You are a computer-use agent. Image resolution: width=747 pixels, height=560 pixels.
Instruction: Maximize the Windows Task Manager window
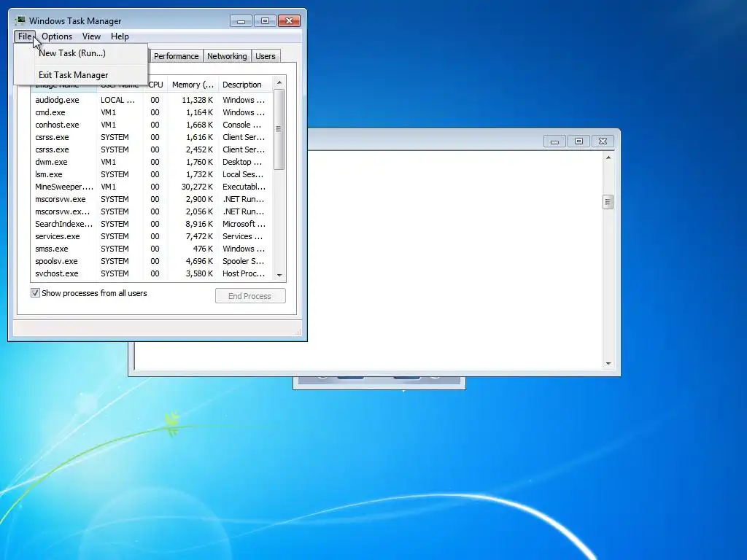265,21
